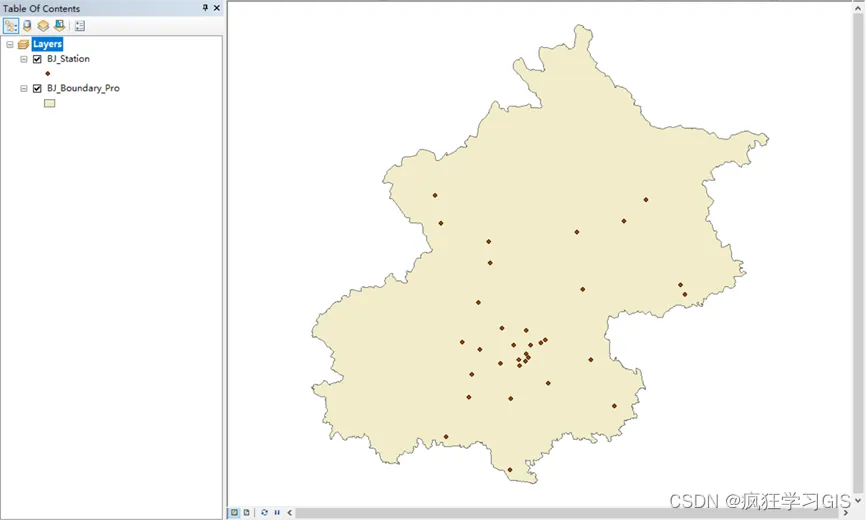Click the map's horizontal scrollbar track
Screen dimensions: 866x520
567,512
